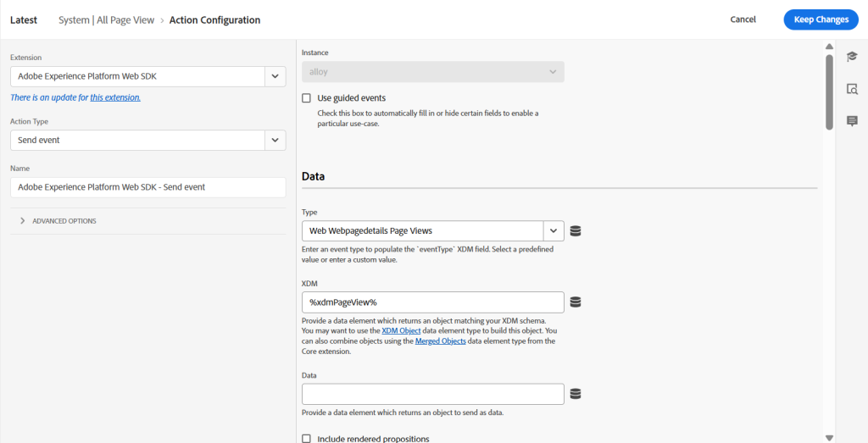
Task: Click the vertical scrollbar thumb
Action: [x=829, y=91]
